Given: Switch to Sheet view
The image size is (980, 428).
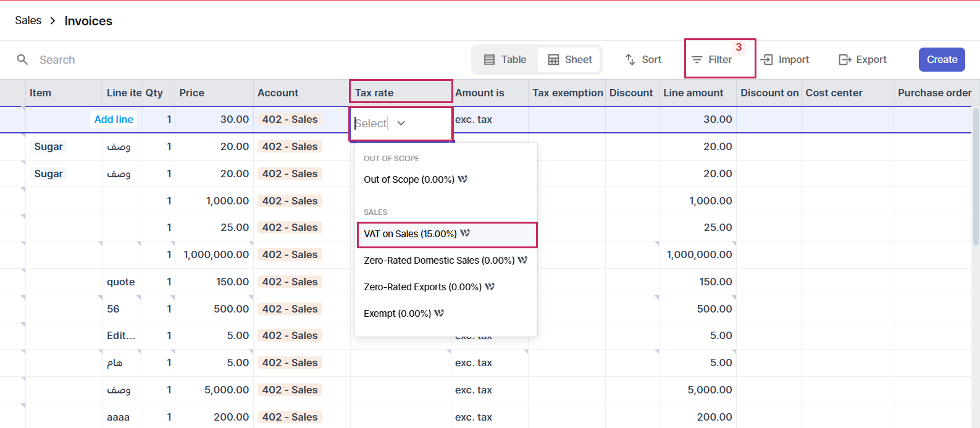Looking at the screenshot, I should pyautogui.click(x=569, y=59).
